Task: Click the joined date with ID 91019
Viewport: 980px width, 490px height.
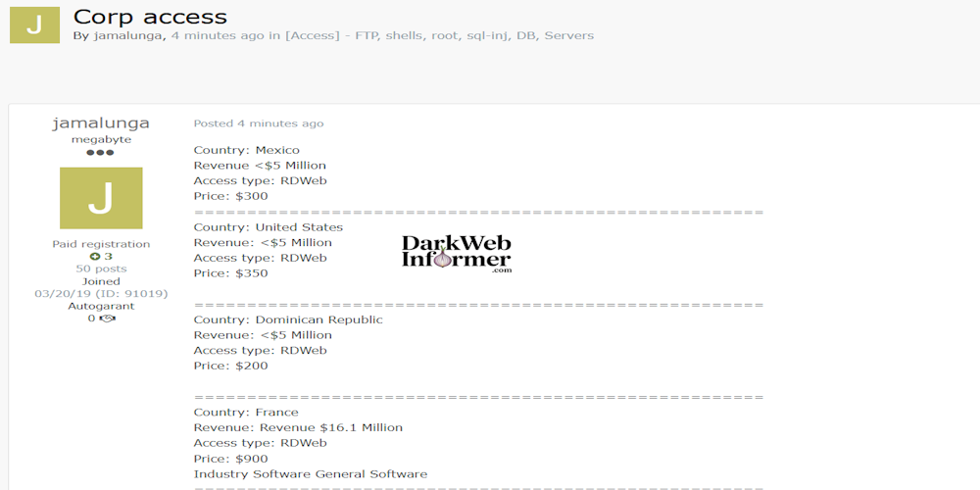Action: point(101,293)
